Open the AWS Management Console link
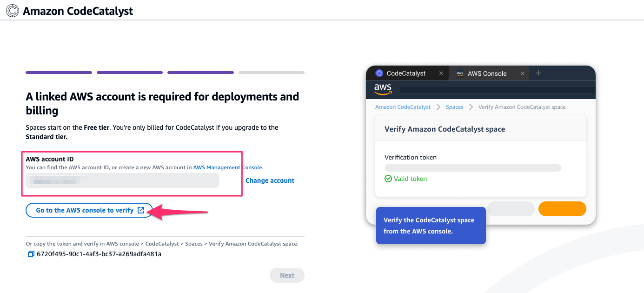 coord(228,167)
